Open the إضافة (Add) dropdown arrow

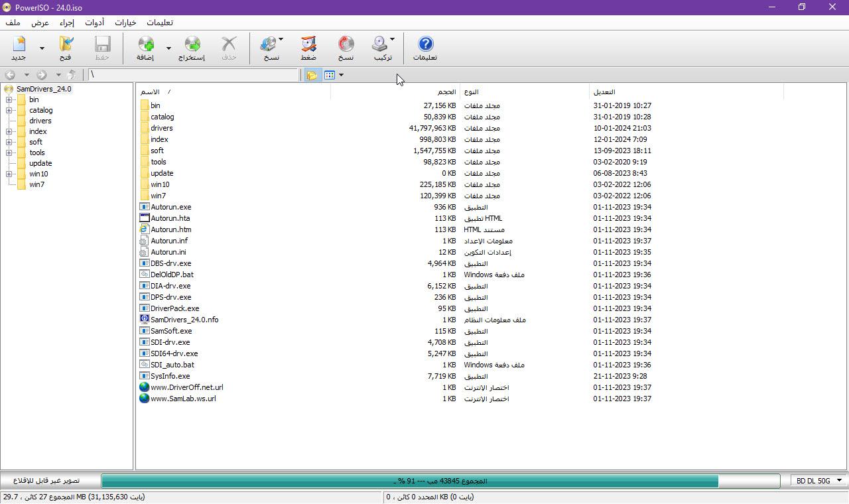[168, 48]
